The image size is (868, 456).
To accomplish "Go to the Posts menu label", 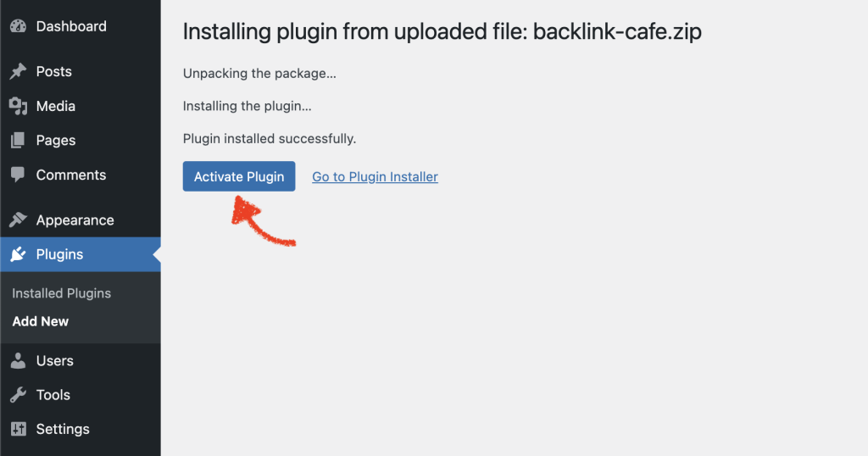I will tap(53, 71).
